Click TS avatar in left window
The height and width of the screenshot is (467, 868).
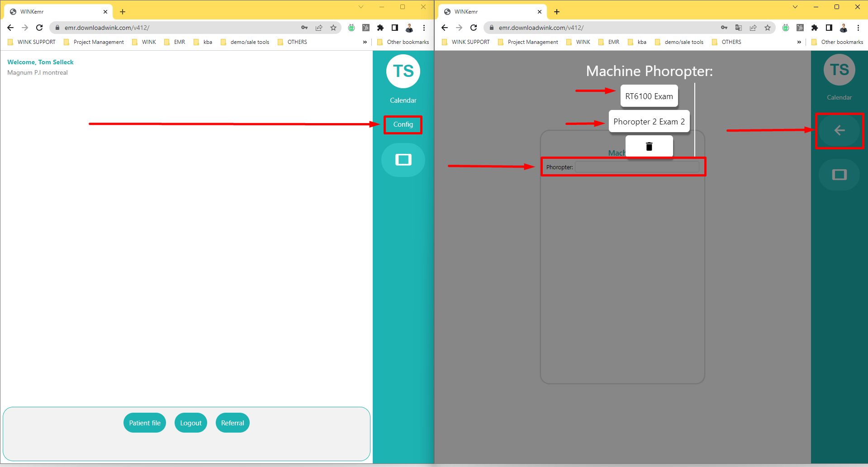[x=403, y=71]
